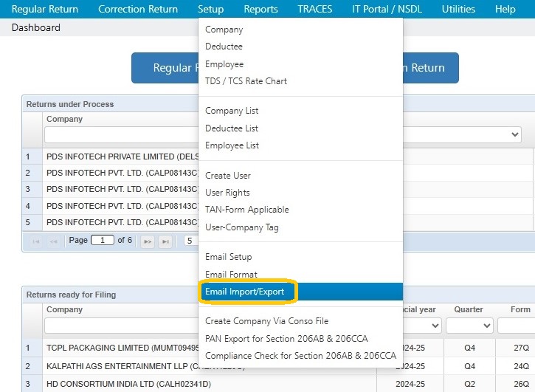Click the Regular Return blue button
The width and height of the screenshot is (535, 392).
(165, 68)
